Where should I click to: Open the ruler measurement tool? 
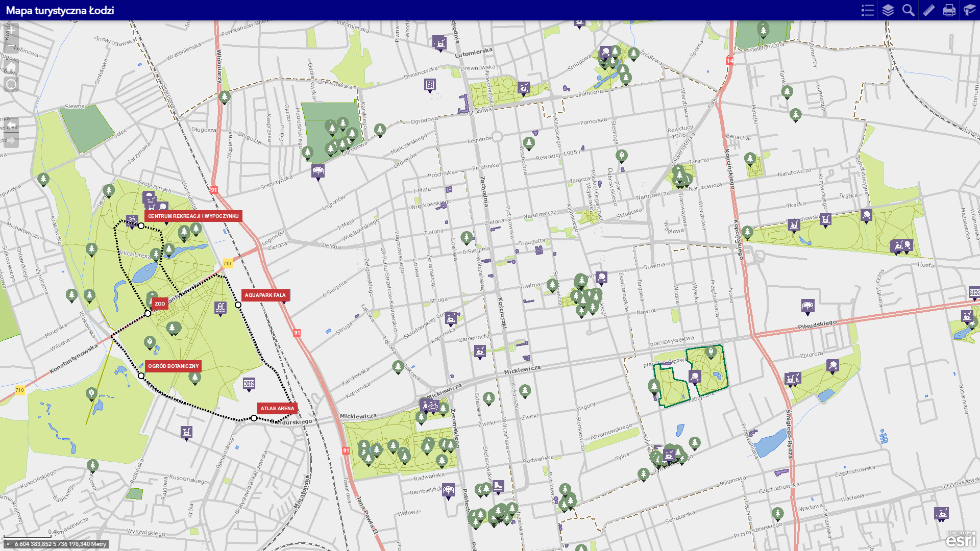[x=929, y=10]
